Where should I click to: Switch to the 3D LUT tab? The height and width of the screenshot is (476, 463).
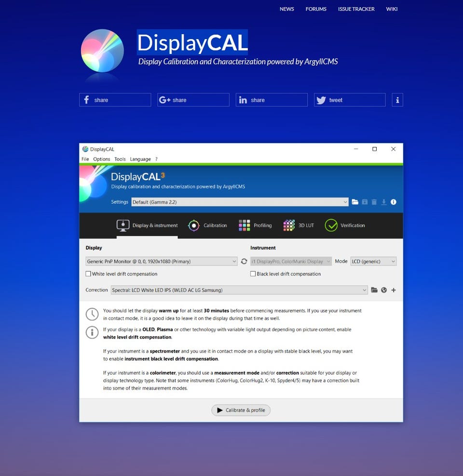tap(299, 225)
